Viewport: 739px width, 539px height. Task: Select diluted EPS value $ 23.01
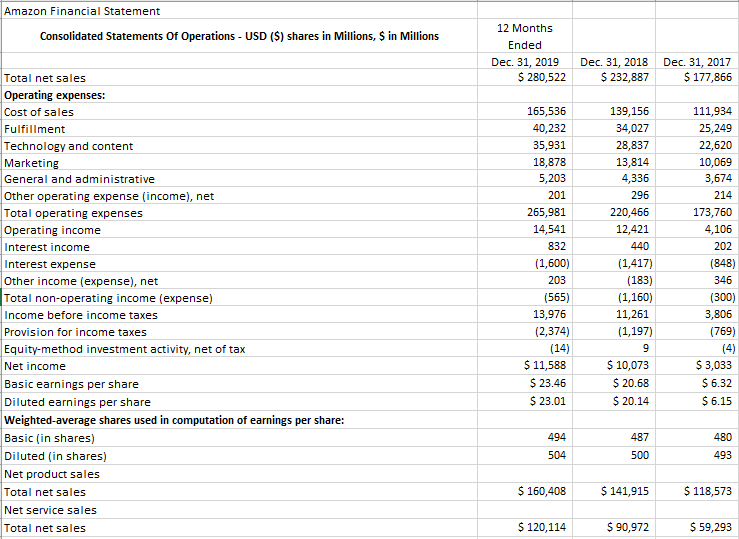point(548,401)
